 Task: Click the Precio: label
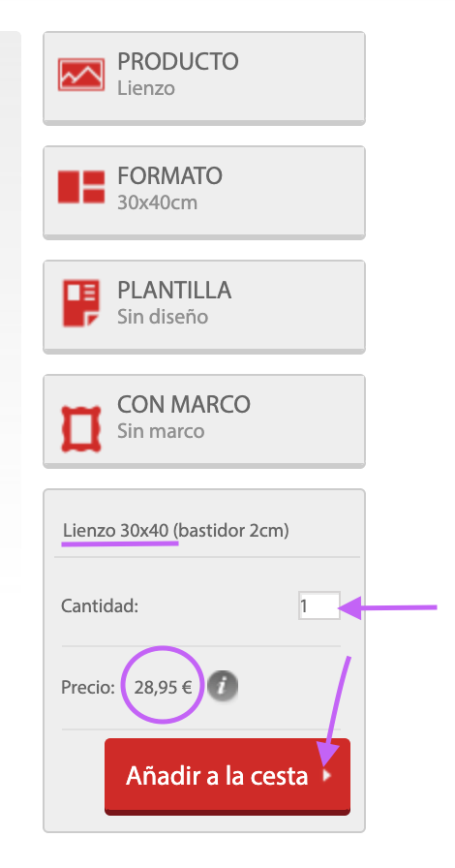coord(88,688)
